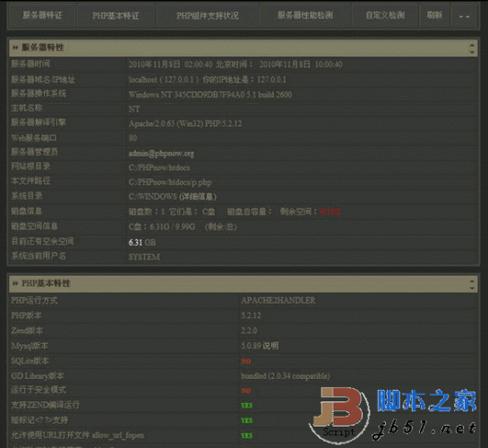The height and width of the screenshot is (448, 488).
Task: Select the SYSTEM current user value
Action: pyautogui.click(x=144, y=257)
